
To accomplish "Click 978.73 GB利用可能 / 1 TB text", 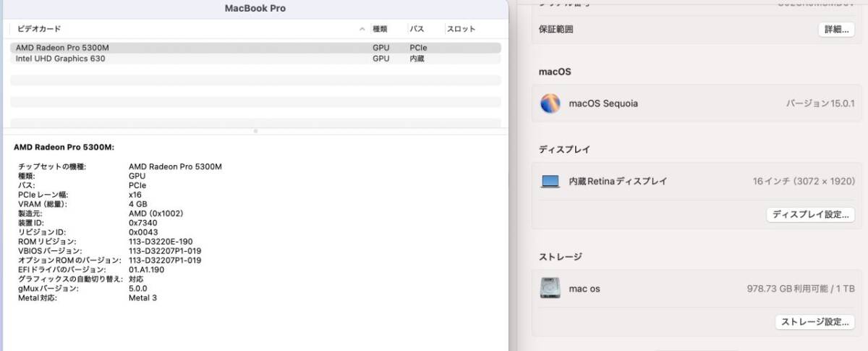I will pos(801,289).
